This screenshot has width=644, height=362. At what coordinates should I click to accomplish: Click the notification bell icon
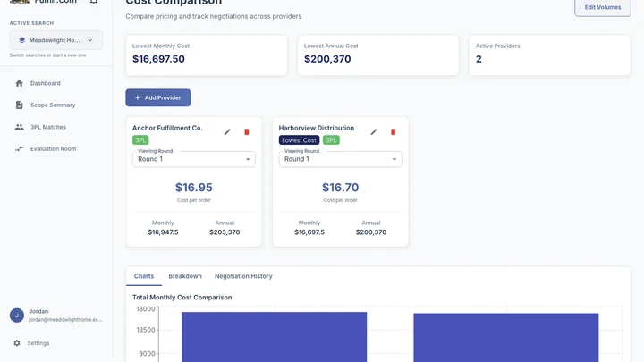click(94, 2)
